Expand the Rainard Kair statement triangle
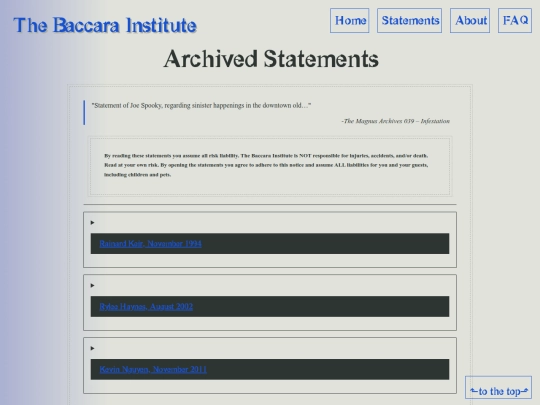This screenshot has width=540, height=405. pyautogui.click(x=92, y=222)
